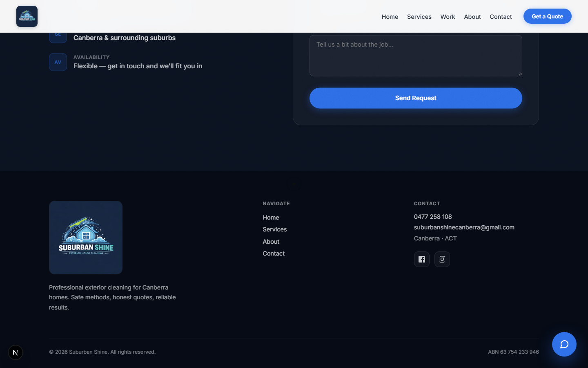The height and width of the screenshot is (368, 588).
Task: Select Home in the top navigation
Action: 390,17
